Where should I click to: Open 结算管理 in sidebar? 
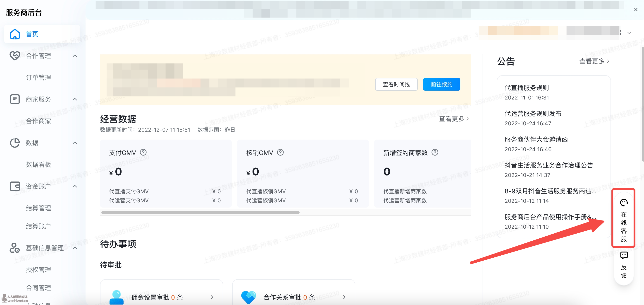pos(38,208)
